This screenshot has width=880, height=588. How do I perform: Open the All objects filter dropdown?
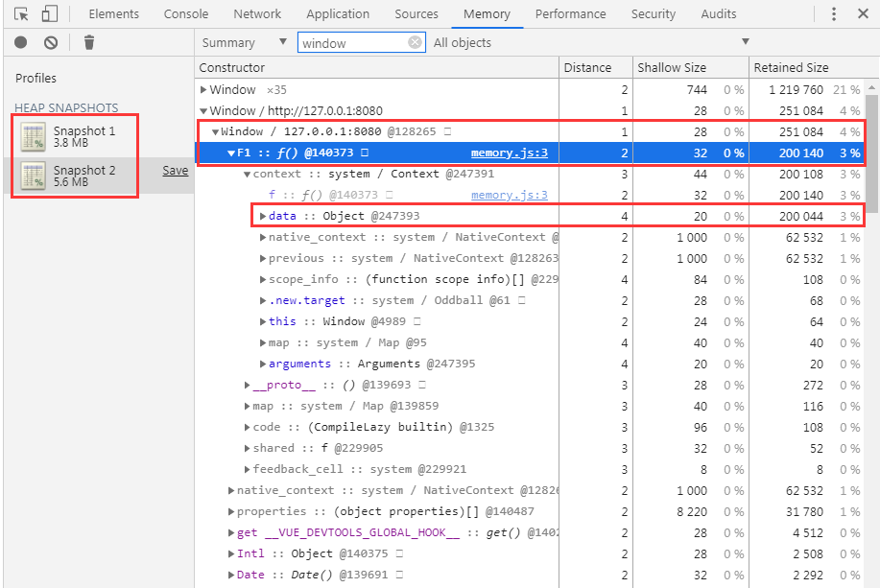(591, 42)
